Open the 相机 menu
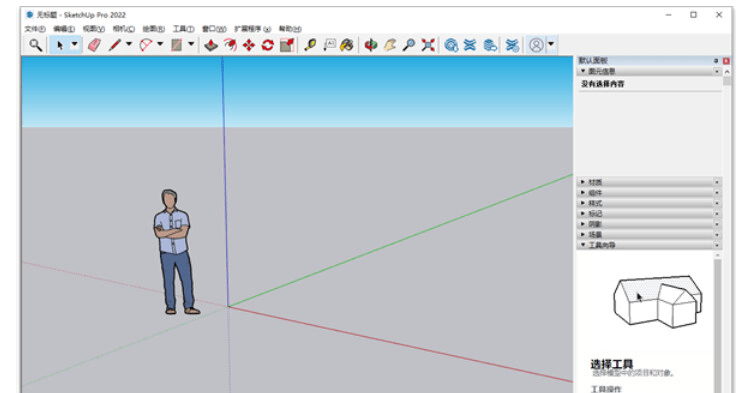 click(123, 29)
